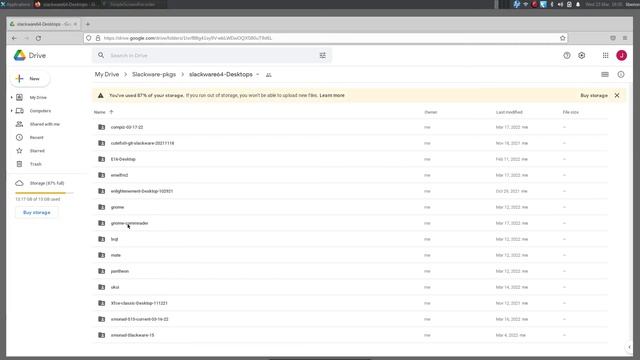Image resolution: width=640 pixels, height=360 pixels.
Task: Select the gnome-commander folder
Action: pos(350,223)
